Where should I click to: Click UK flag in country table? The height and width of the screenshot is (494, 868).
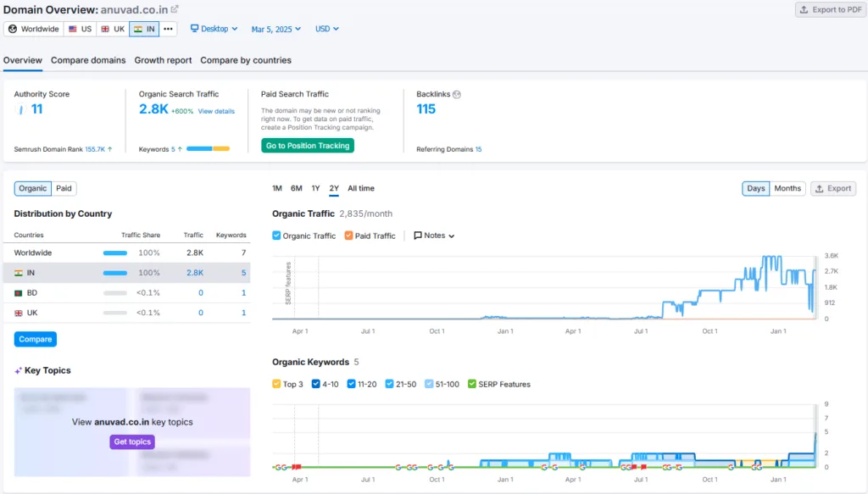(x=19, y=313)
